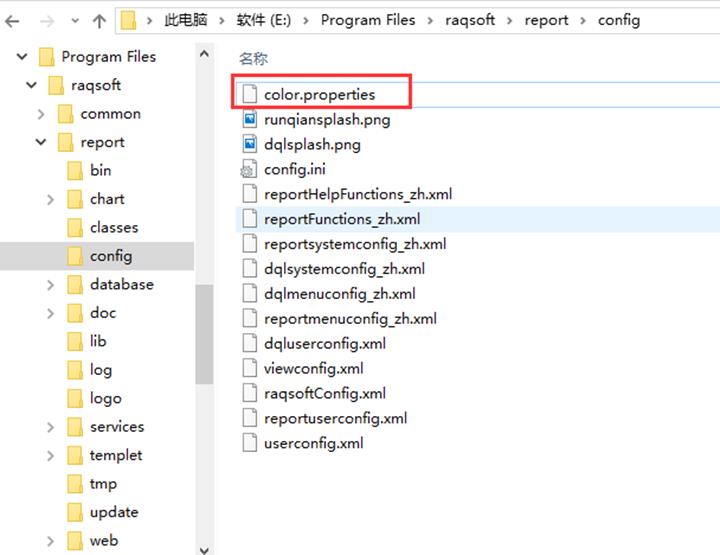The image size is (720, 555).
Task: Select reportHelpFunctions_zh.xml file
Action: coord(358,194)
